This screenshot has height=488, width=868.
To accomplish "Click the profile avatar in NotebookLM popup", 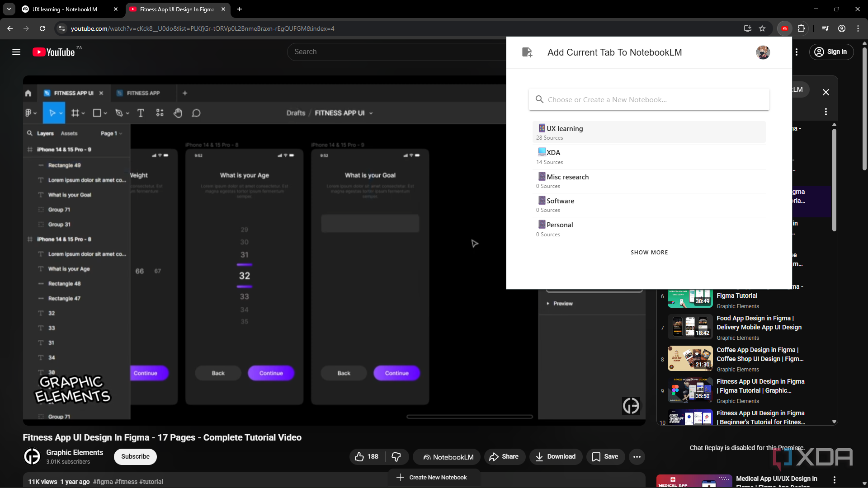I will (763, 52).
